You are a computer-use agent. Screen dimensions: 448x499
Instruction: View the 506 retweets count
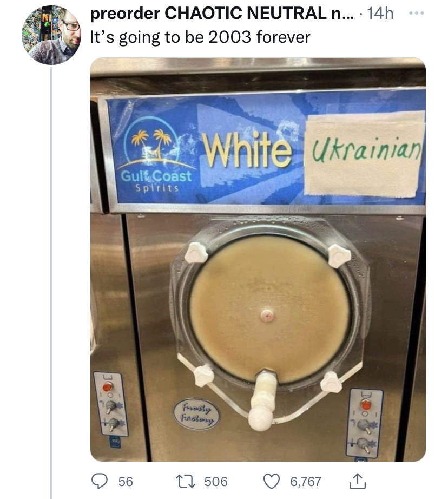(x=216, y=481)
